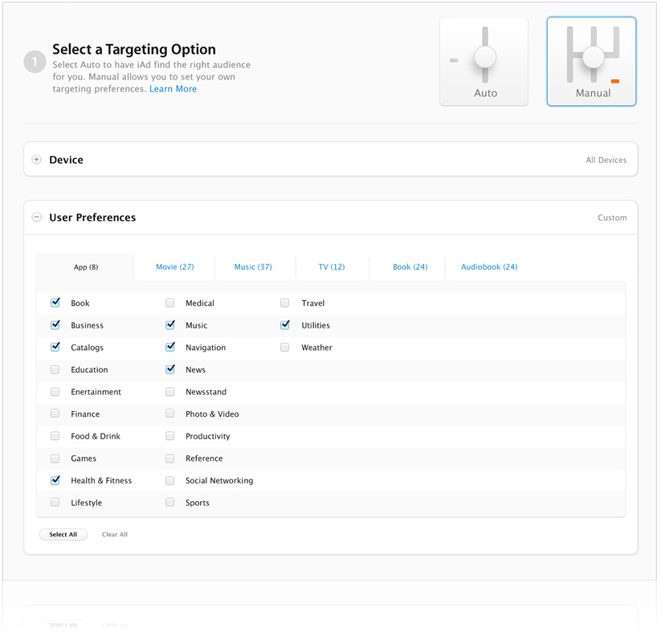Enable the Education checkbox
Image resolution: width=661 pixels, height=644 pixels.
pyautogui.click(x=55, y=370)
